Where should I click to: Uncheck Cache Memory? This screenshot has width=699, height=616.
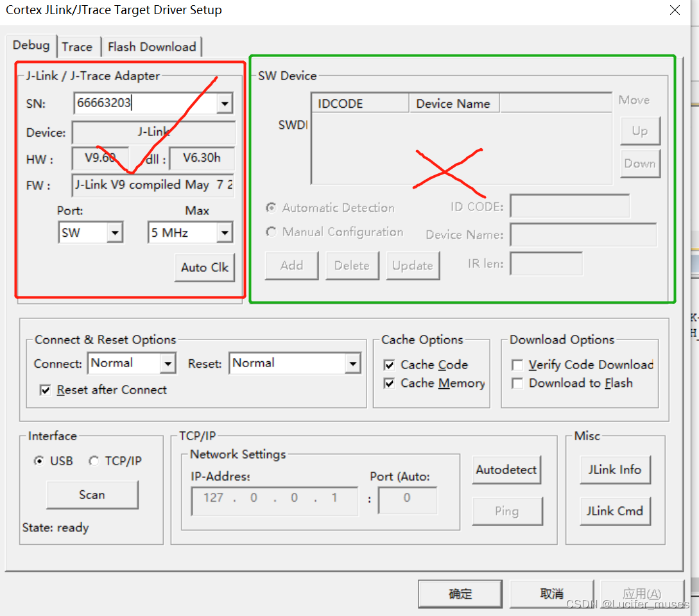click(389, 383)
